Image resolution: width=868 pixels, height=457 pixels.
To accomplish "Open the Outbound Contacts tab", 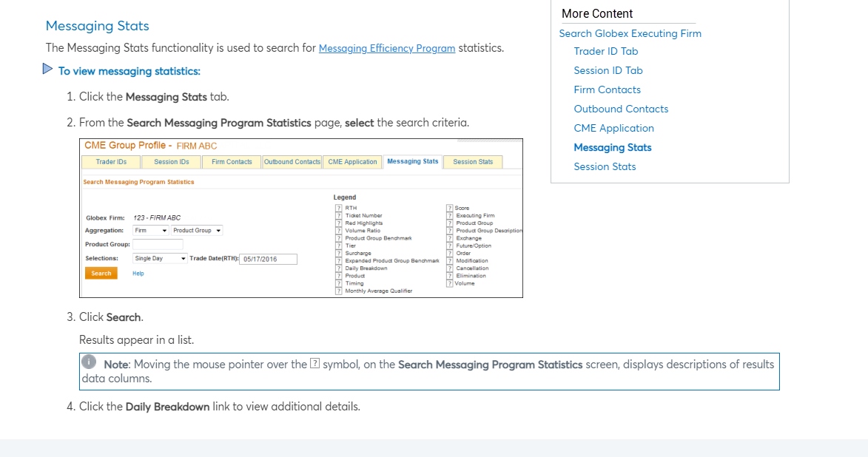I will pyautogui.click(x=292, y=162).
